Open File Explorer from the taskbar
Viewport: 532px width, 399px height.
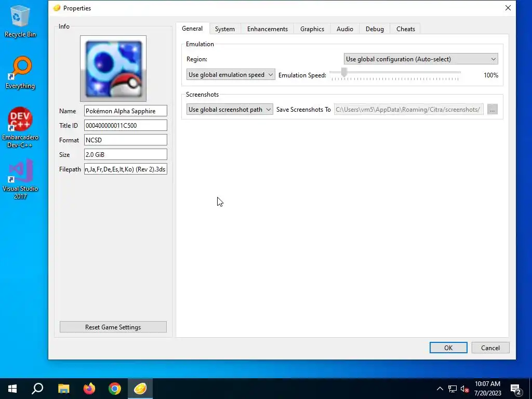63,389
